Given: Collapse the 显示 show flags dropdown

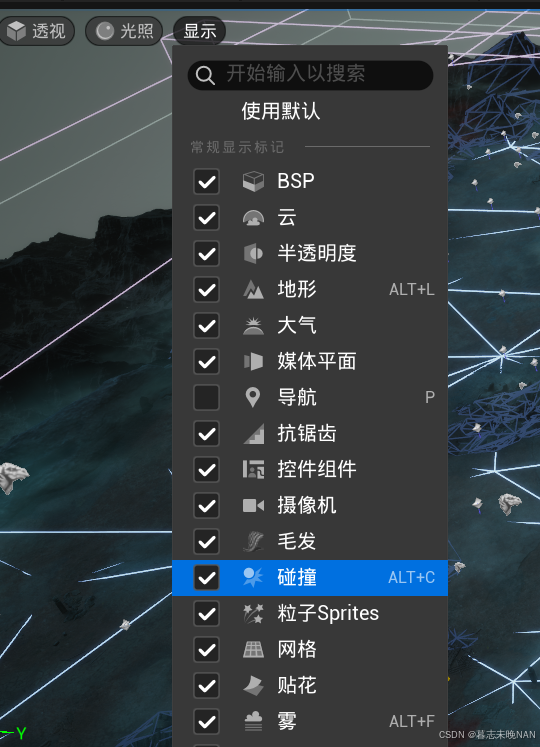Looking at the screenshot, I should 200,31.
